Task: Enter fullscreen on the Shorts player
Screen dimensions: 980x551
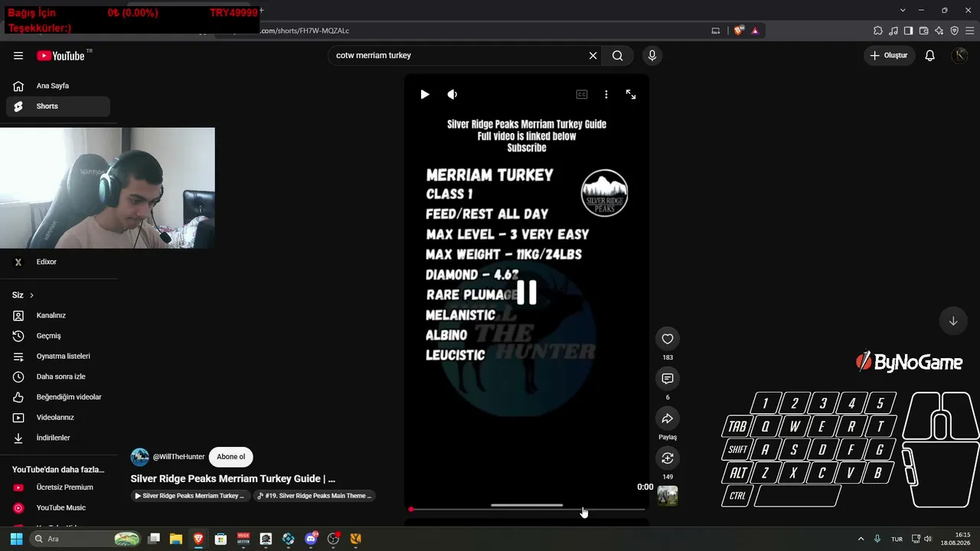Action: point(631,94)
